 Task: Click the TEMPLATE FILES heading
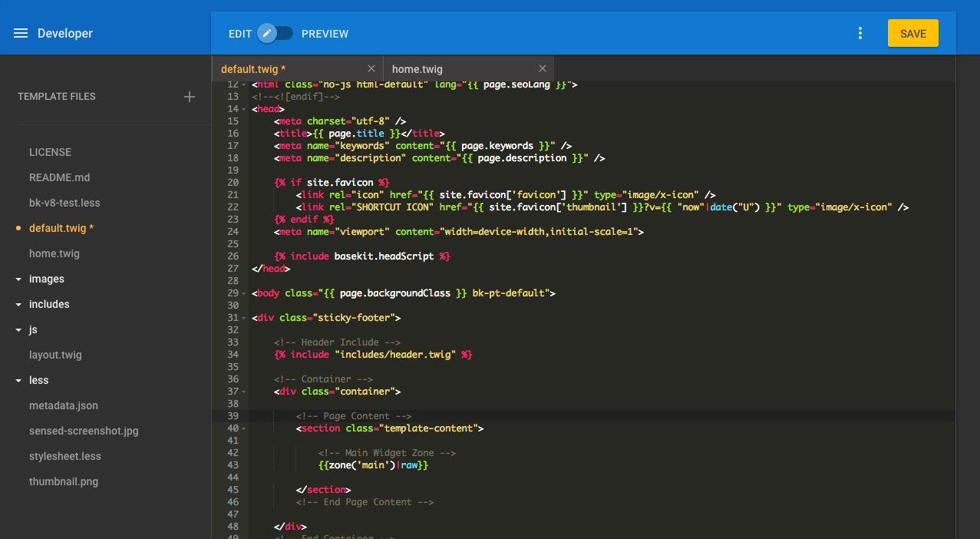pos(57,97)
